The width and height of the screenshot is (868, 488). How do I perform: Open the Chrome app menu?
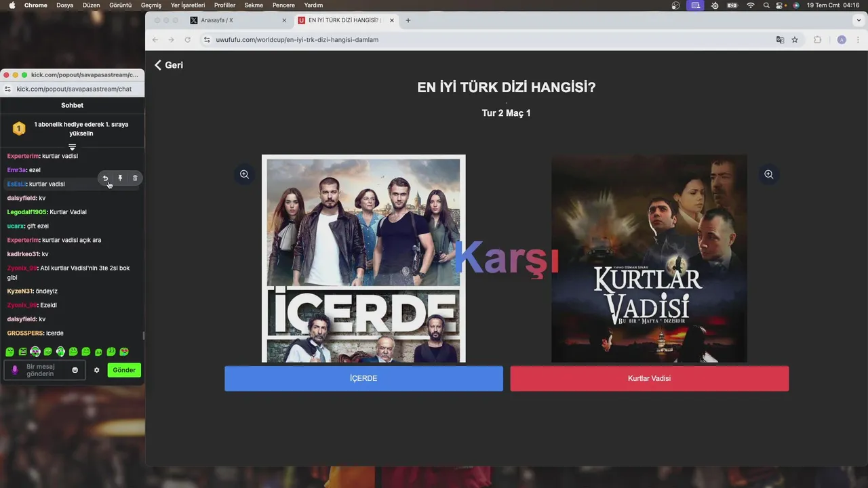coord(36,5)
